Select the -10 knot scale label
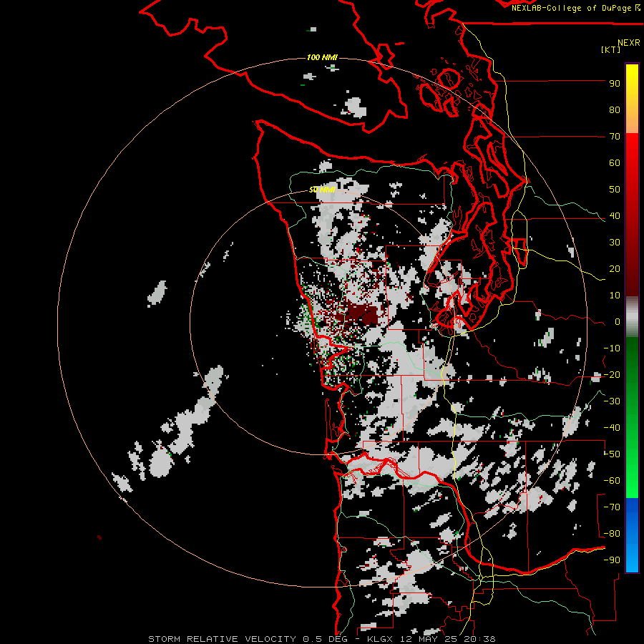This screenshot has height=644, width=644. point(612,348)
